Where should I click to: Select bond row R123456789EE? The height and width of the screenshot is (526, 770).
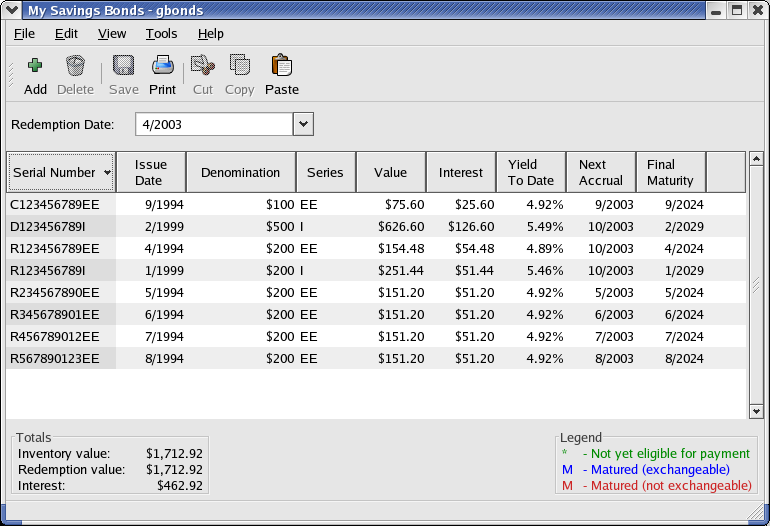376,249
